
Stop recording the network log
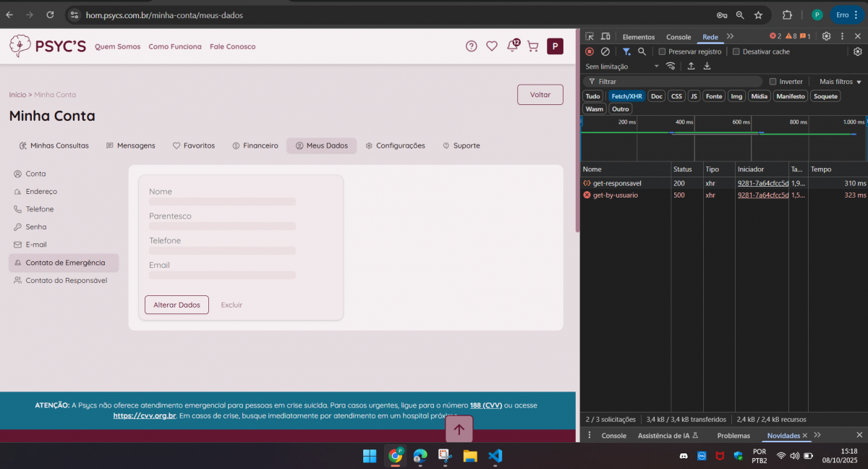(x=590, y=51)
